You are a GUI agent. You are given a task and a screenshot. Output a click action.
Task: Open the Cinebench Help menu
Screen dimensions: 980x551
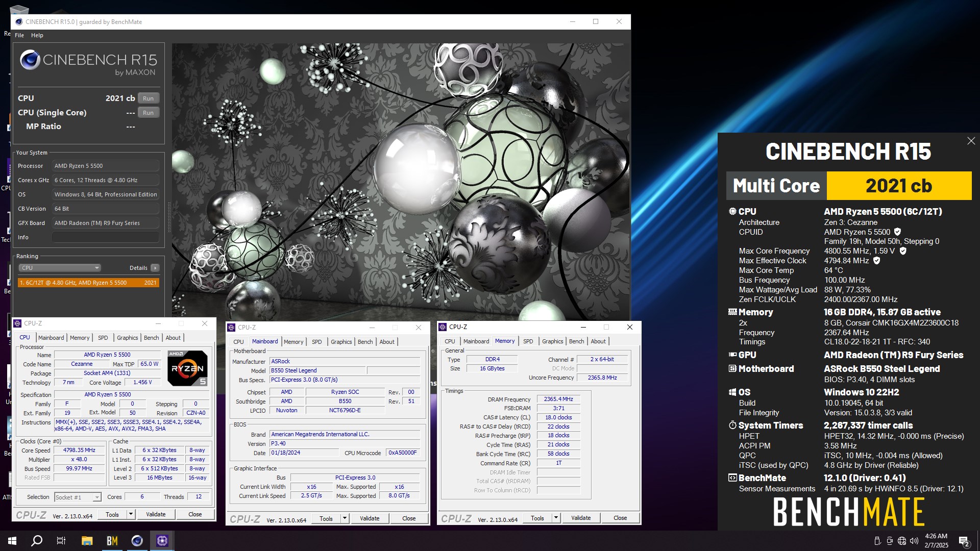click(x=37, y=35)
